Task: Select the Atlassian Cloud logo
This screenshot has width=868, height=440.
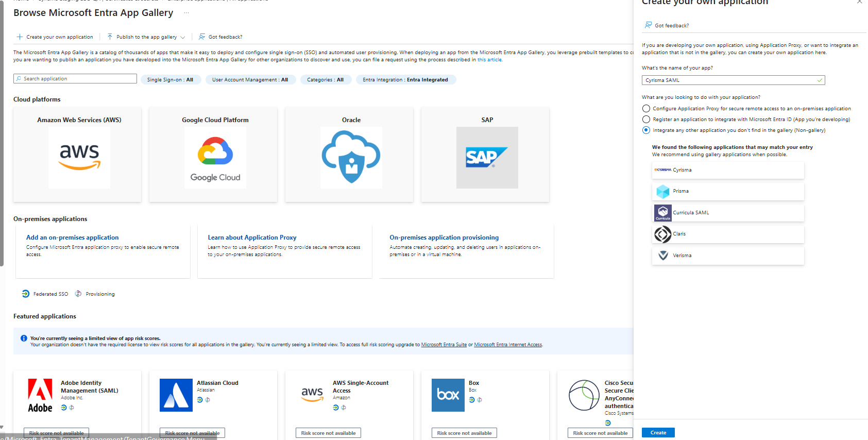Action: click(x=176, y=395)
